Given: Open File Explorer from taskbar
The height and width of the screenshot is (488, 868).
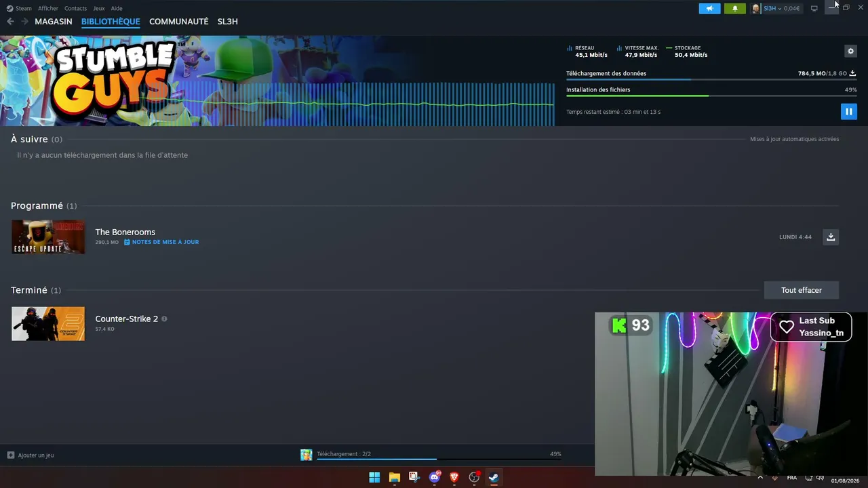Looking at the screenshot, I should [x=394, y=477].
